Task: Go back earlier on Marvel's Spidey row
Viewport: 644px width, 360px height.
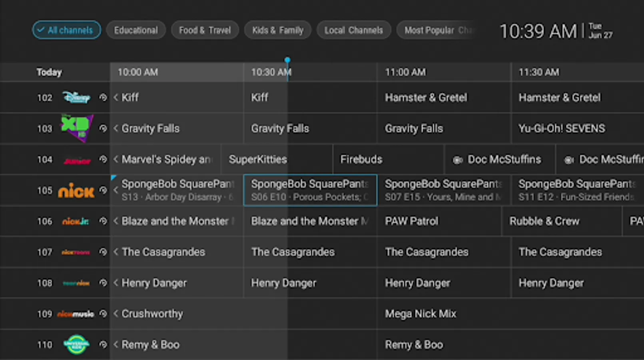Action: pos(116,159)
